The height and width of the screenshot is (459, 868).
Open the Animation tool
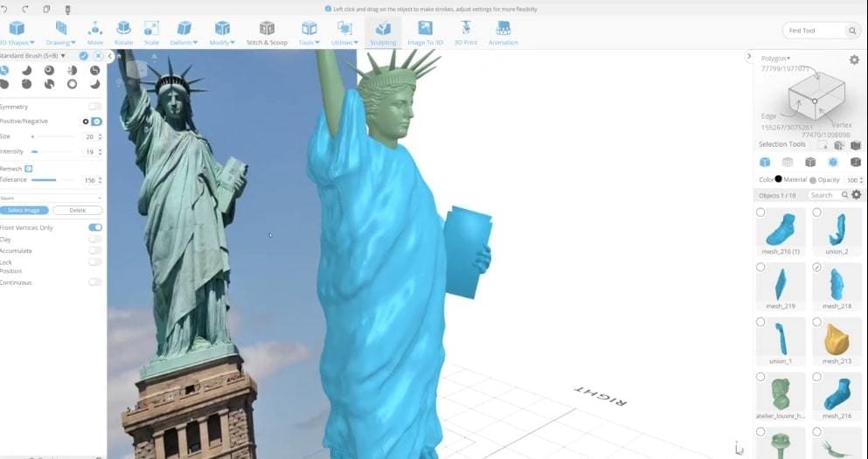(503, 33)
